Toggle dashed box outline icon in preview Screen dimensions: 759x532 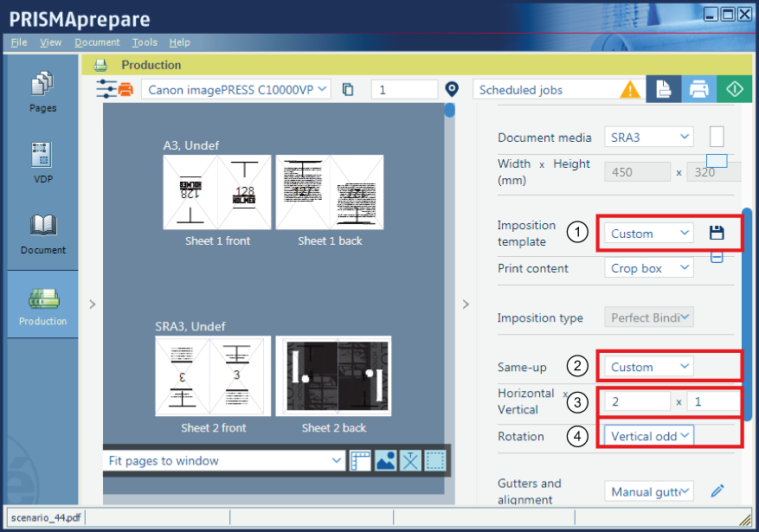click(x=435, y=461)
